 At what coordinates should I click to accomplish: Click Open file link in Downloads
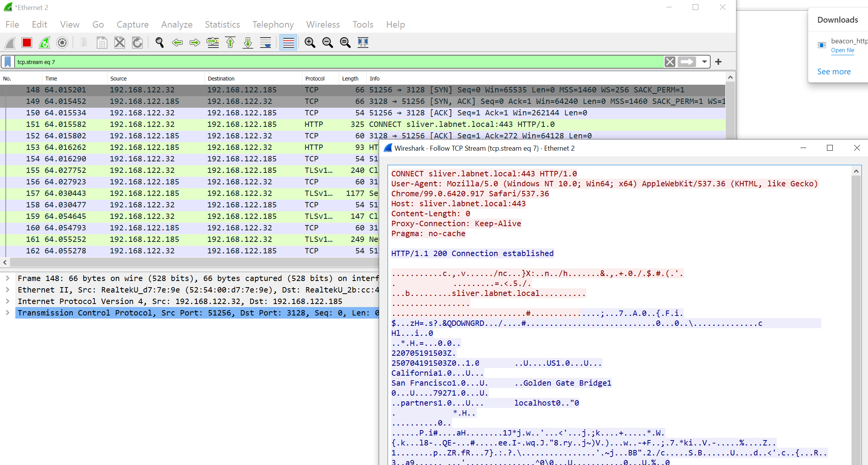(842, 50)
